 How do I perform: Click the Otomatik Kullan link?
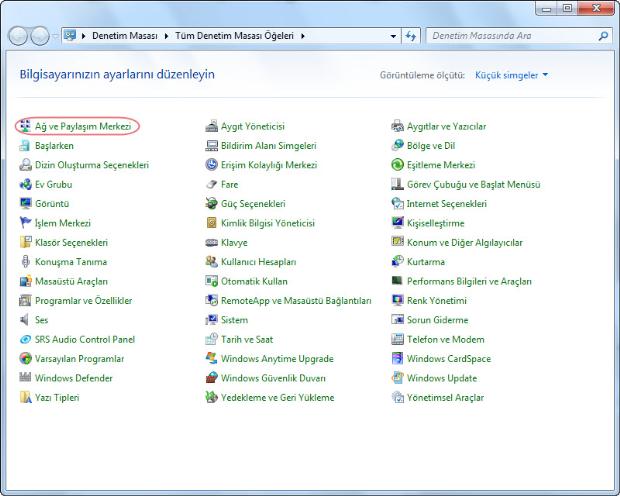tap(254, 281)
